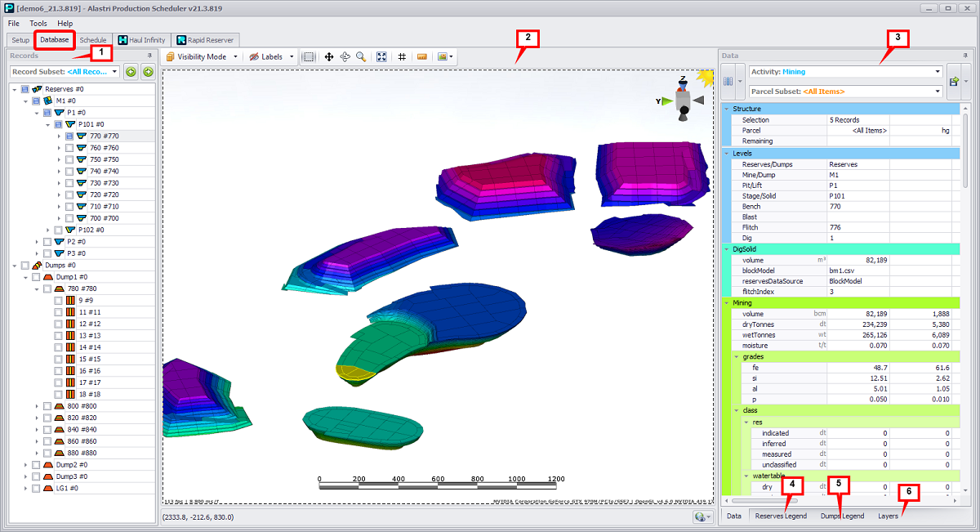Click the Visibility Mode cube icon
980x532 pixels.
tap(171, 57)
